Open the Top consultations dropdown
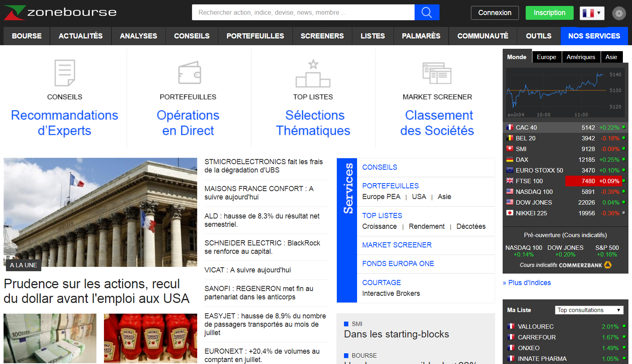This screenshot has height=364, width=632. (x=589, y=310)
